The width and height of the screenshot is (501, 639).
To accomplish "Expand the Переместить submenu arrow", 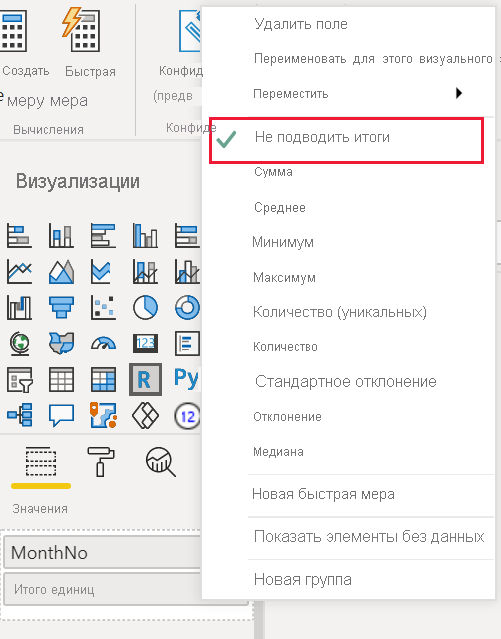I will [459, 93].
